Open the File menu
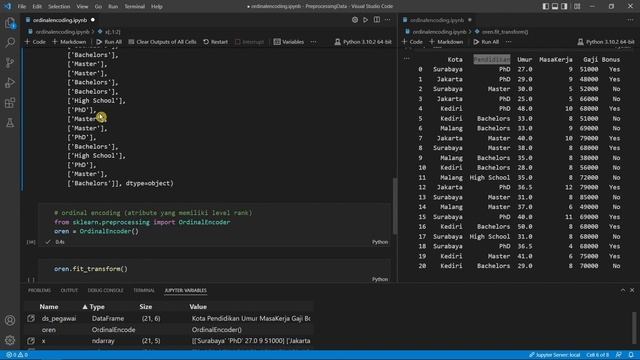This screenshot has width=640, height=360. coord(22,7)
